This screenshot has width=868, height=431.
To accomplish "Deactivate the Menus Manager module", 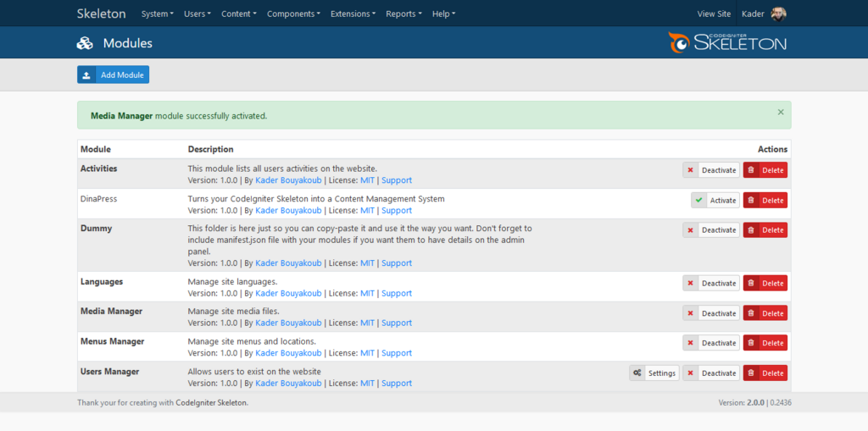I will coord(711,343).
